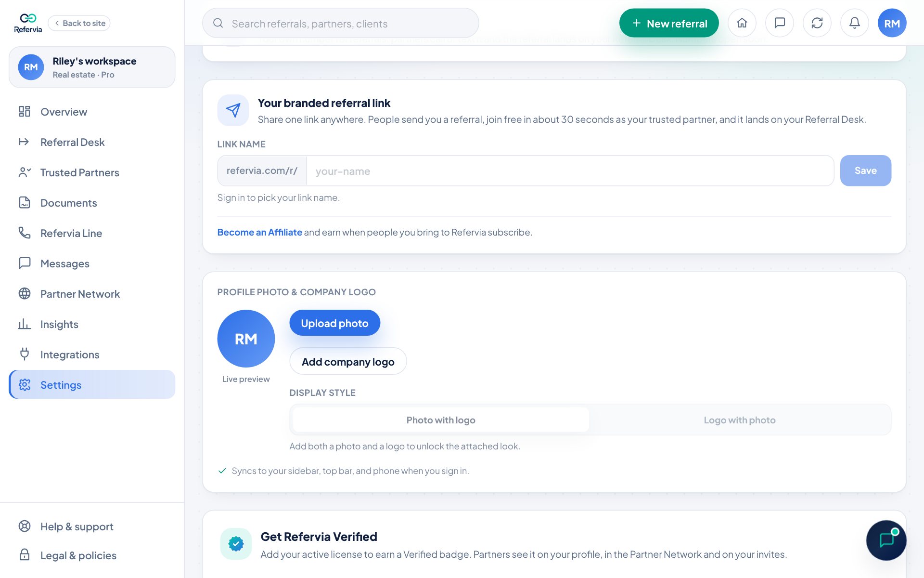Open Refervia Line
The width and height of the screenshot is (924, 578).
(x=92, y=233)
